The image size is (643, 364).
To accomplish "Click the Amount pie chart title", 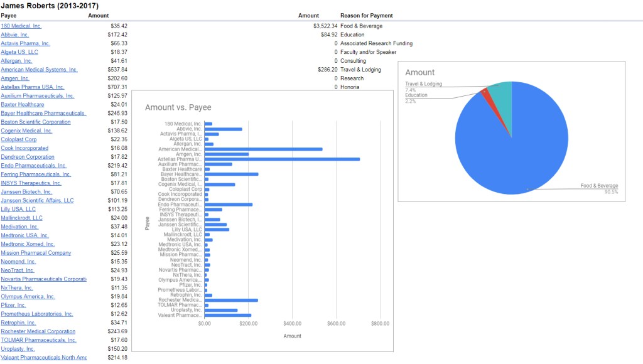I will 420,73.
